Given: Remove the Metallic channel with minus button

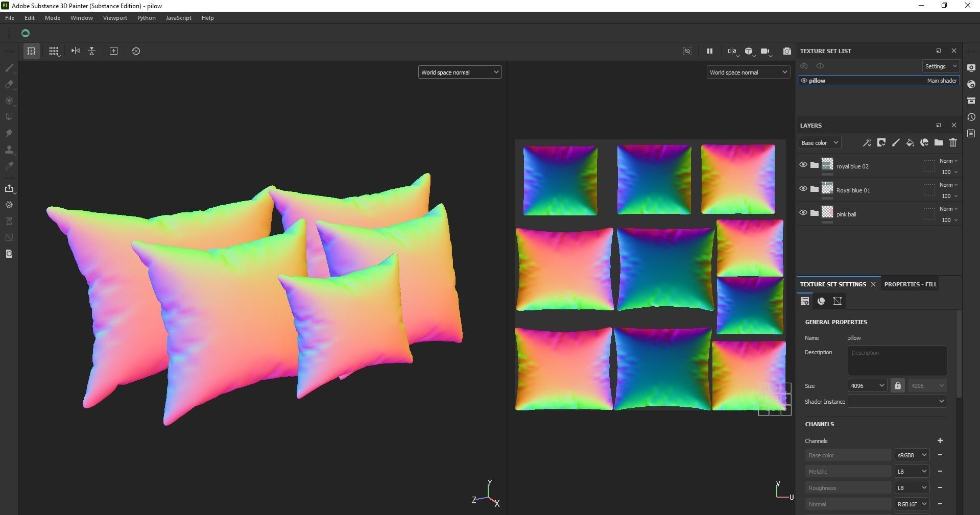Looking at the screenshot, I should [940, 471].
